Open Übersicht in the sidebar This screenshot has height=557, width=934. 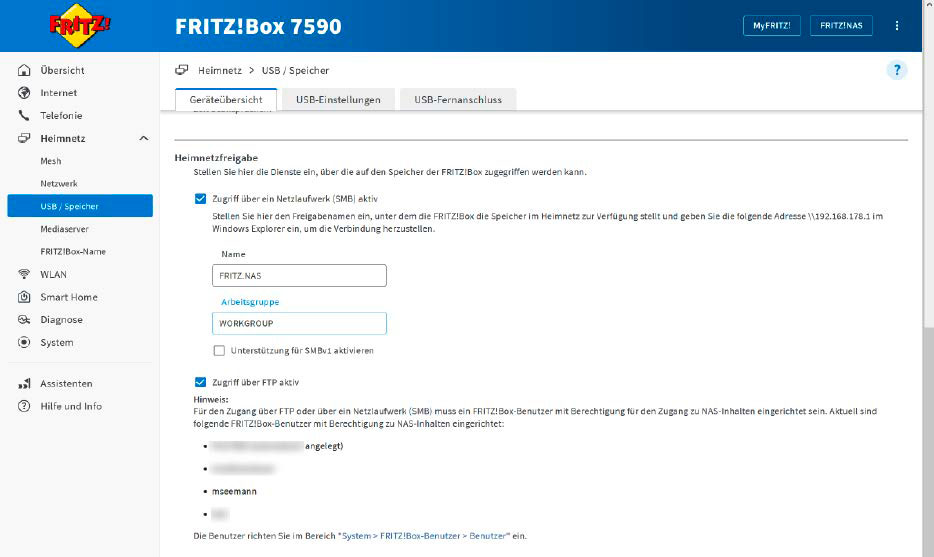tap(63, 70)
